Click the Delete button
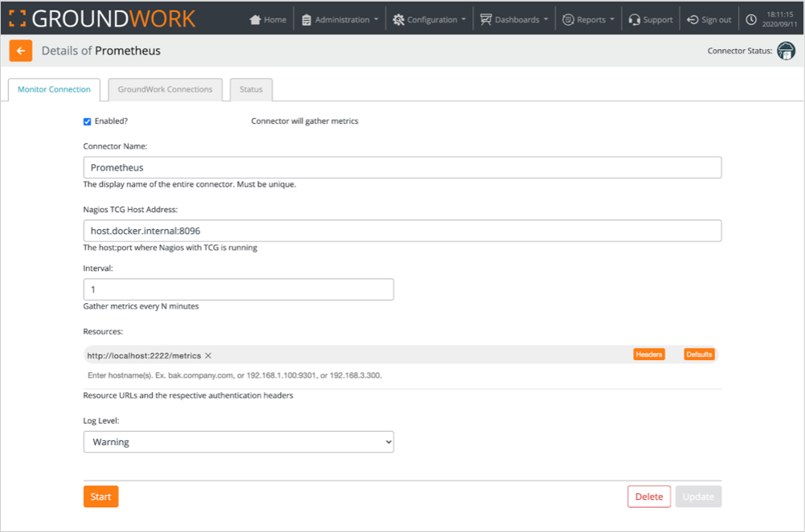805x532 pixels. (649, 497)
